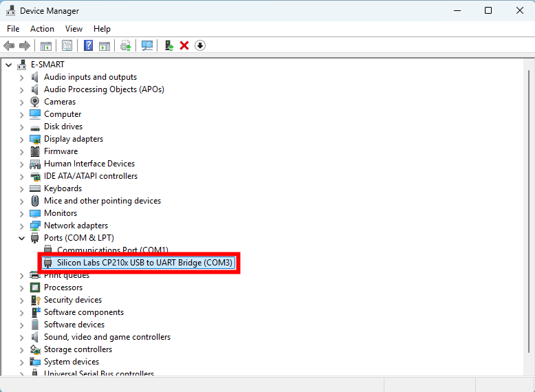Click the Cameras webcam icon
The width and height of the screenshot is (535, 392).
click(35, 102)
